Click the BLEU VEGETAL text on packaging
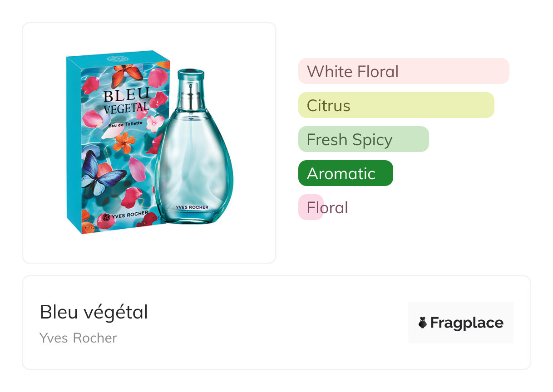 pyautogui.click(x=125, y=101)
